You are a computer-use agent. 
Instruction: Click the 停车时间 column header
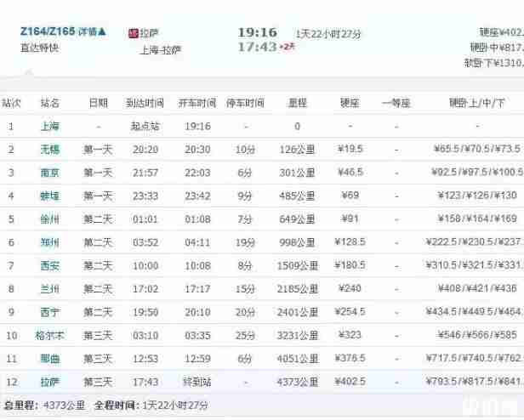(245, 103)
